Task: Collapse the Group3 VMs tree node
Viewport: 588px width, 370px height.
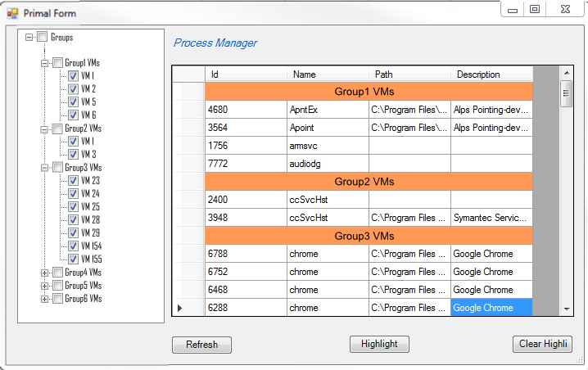Action: (45, 167)
